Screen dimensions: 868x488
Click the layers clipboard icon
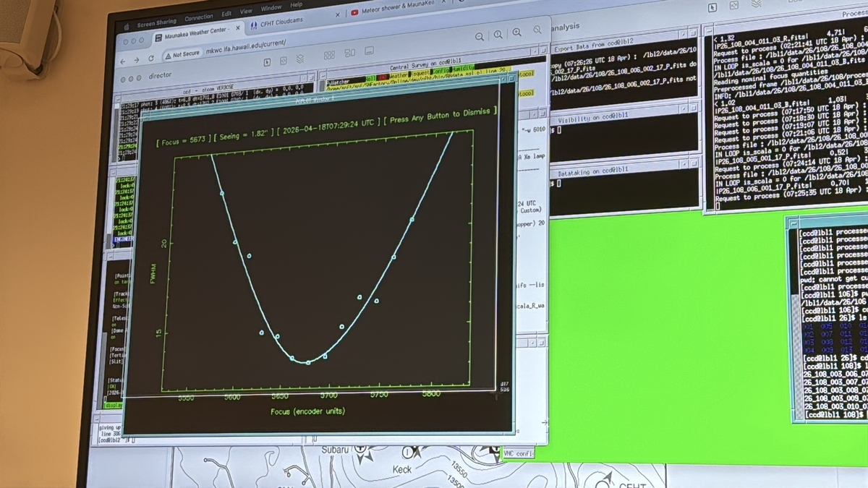point(299,58)
